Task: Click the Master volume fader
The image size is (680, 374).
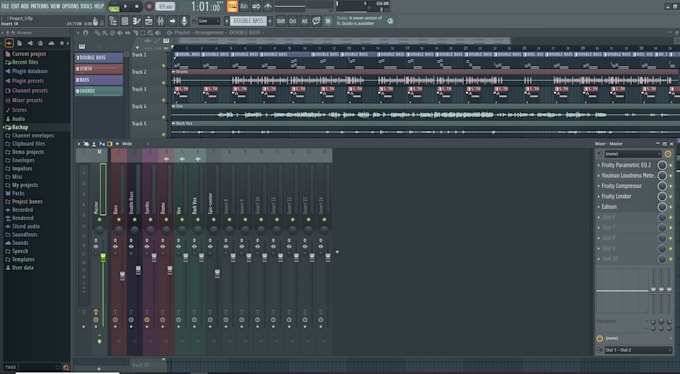Action: [x=103, y=257]
